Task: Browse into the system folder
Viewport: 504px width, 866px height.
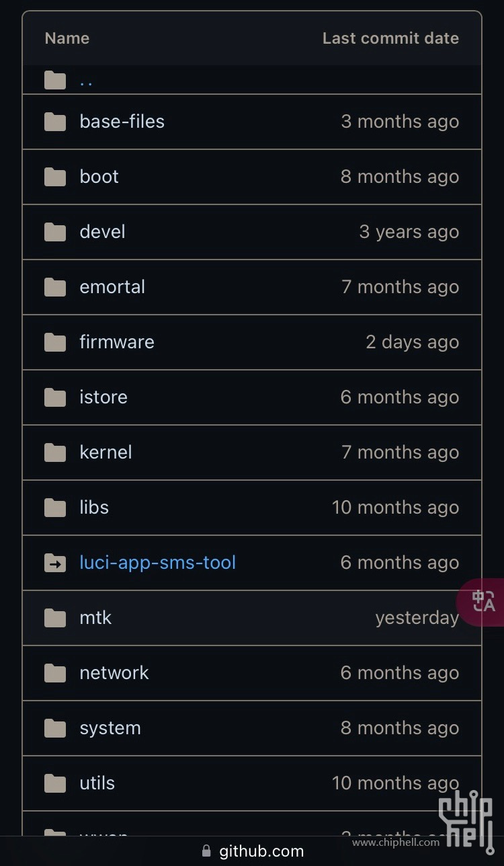Action: tap(110, 728)
